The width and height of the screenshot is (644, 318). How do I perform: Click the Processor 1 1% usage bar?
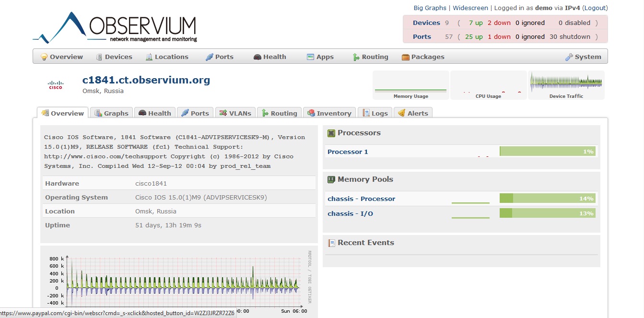548,152
